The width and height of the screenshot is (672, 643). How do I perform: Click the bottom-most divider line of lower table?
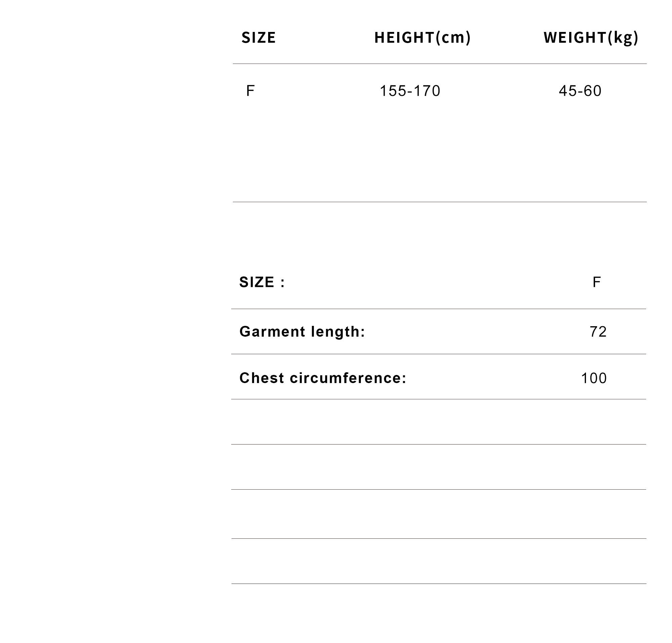(438, 584)
